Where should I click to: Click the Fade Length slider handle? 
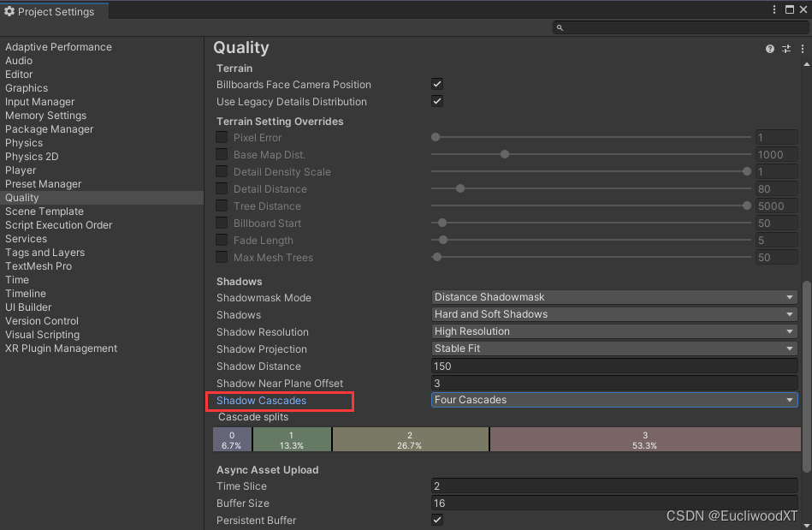442,240
